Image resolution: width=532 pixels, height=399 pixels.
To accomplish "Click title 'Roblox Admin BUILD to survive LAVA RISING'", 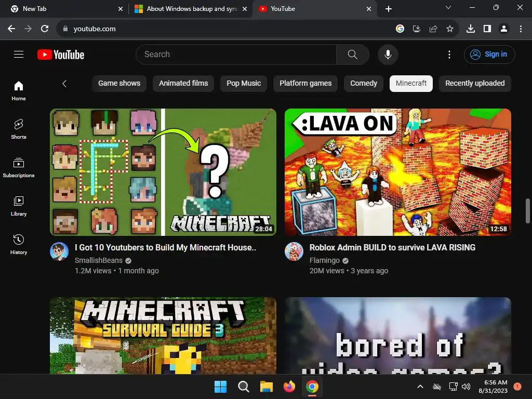I will [x=392, y=247].
